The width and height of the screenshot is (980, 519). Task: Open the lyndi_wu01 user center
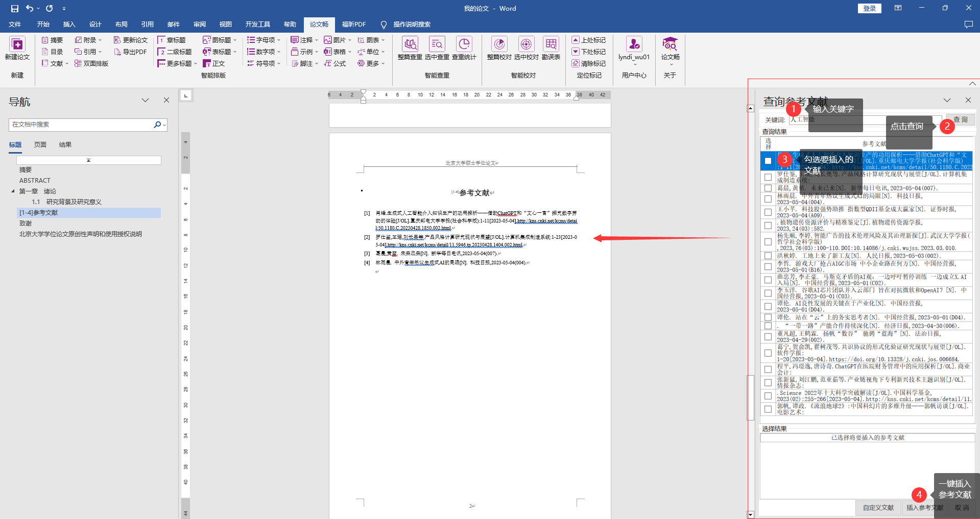[634, 51]
